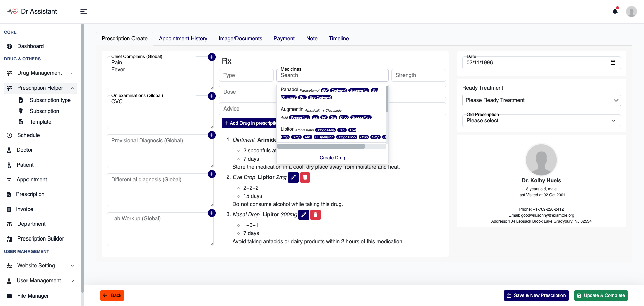The image size is (644, 306).
Task: Add On examinations entry with plus icon
Action: [212, 96]
